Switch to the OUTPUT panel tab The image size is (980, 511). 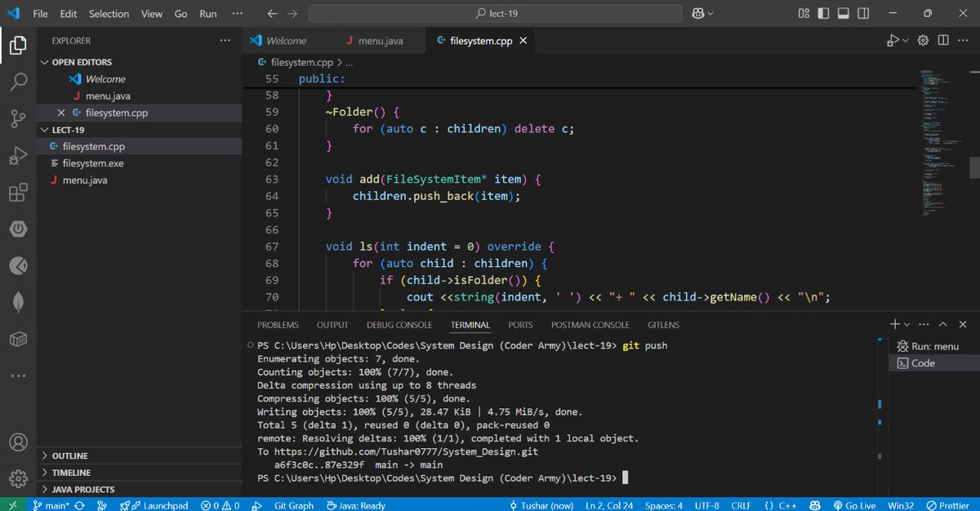click(x=332, y=324)
